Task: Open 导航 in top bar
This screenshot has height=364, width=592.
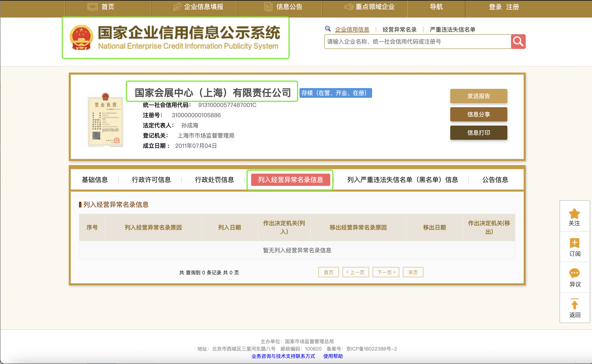Action: click(x=436, y=7)
